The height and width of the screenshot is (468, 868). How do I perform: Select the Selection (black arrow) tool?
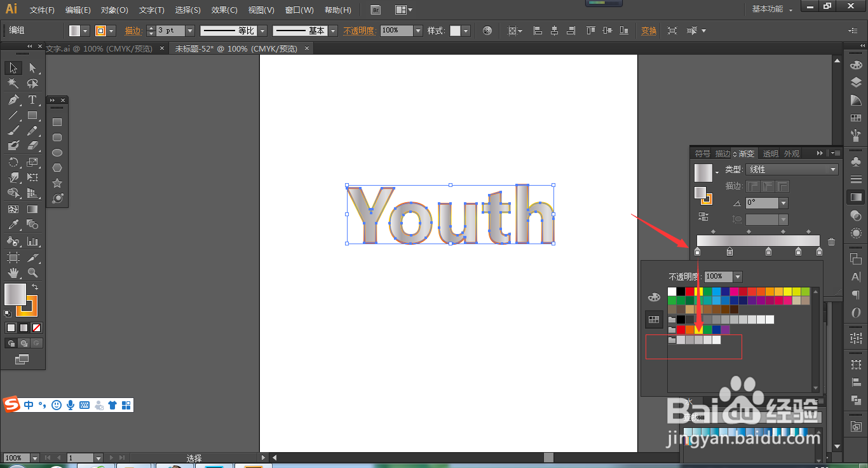coord(13,68)
